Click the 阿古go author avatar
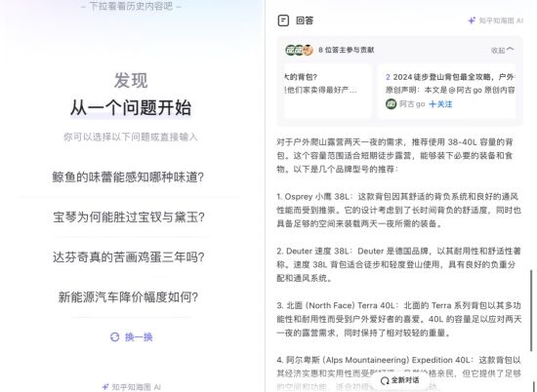This screenshot has width=537, height=392. (x=391, y=104)
